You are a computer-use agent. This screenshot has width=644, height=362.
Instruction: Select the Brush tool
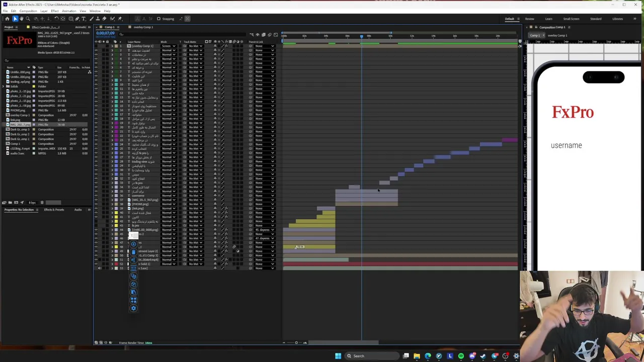pos(92,19)
